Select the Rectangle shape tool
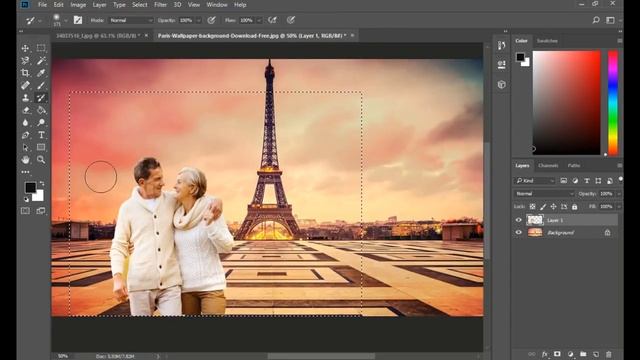The height and width of the screenshot is (360, 640). click(x=41, y=147)
